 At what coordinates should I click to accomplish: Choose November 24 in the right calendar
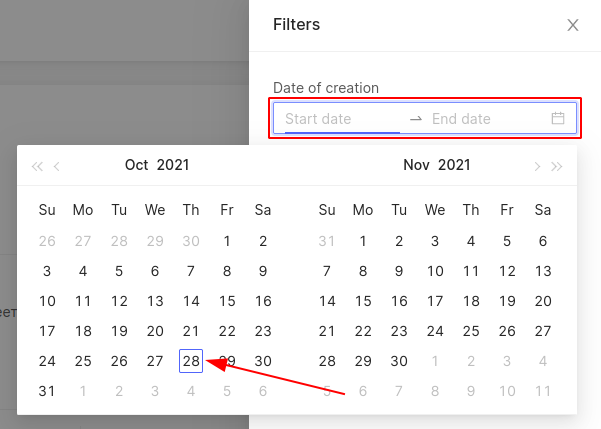pos(435,331)
